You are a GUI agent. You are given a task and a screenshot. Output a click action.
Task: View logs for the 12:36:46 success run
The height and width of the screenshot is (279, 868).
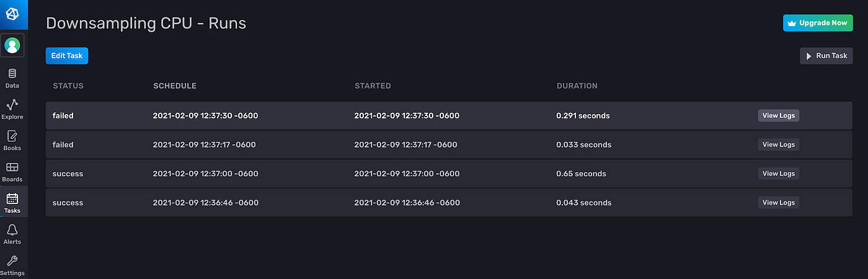pos(778,203)
